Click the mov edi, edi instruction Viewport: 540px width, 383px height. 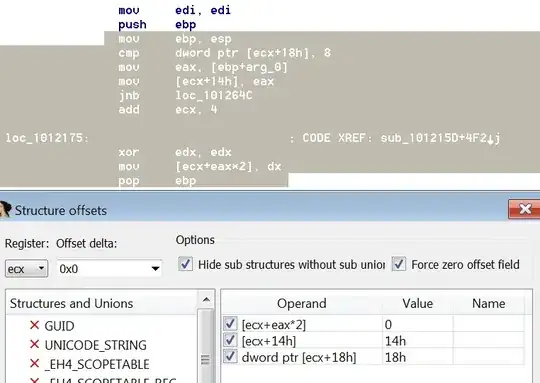[175, 10]
